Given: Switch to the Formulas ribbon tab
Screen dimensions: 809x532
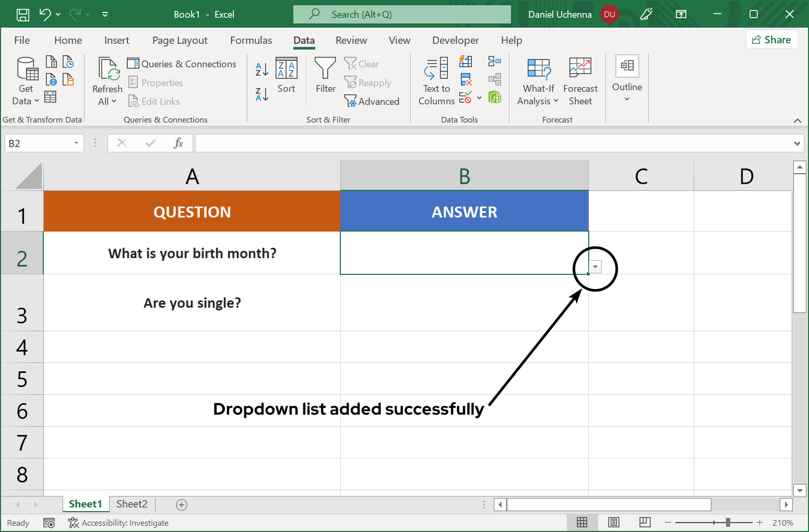Looking at the screenshot, I should coord(251,40).
